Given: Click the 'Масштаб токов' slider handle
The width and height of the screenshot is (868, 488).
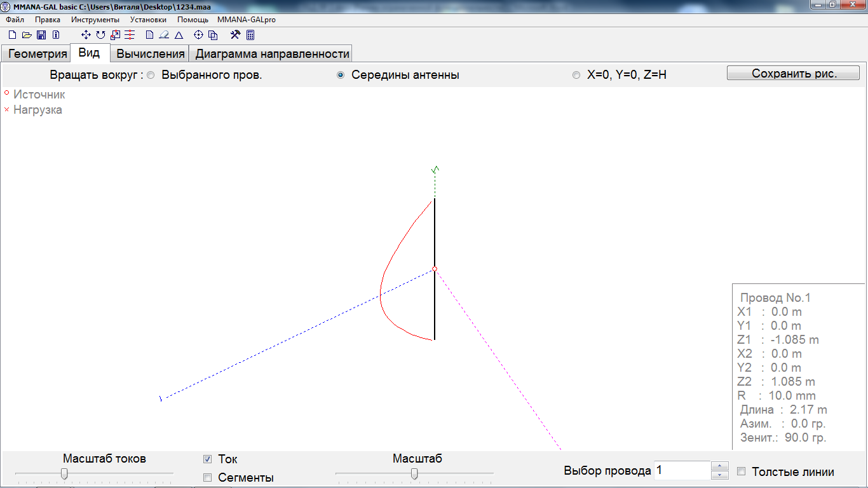Looking at the screenshot, I should [x=64, y=473].
